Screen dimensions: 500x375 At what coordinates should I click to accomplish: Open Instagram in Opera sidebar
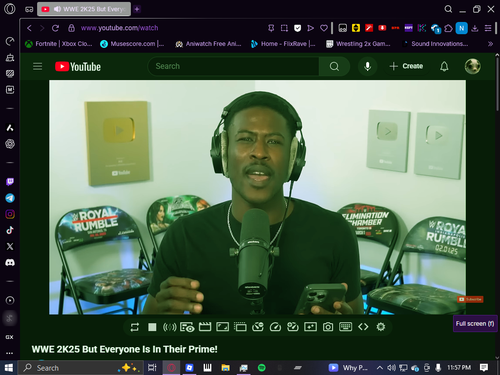point(10,214)
